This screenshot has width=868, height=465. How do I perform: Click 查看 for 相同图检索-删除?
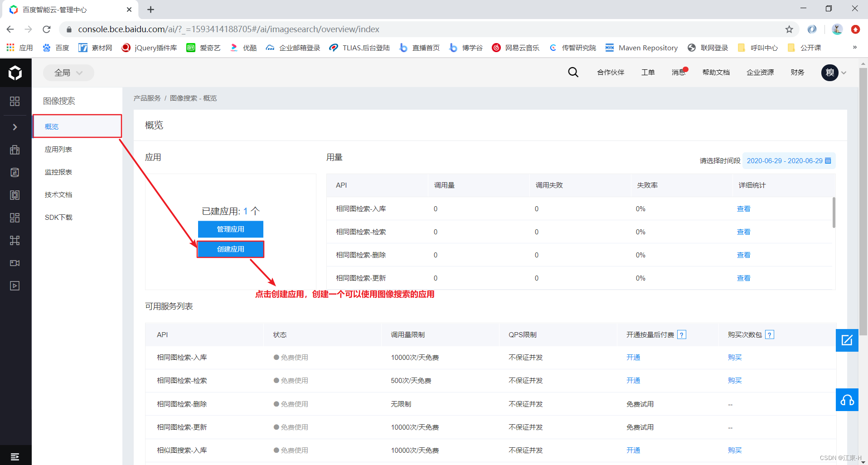(743, 255)
